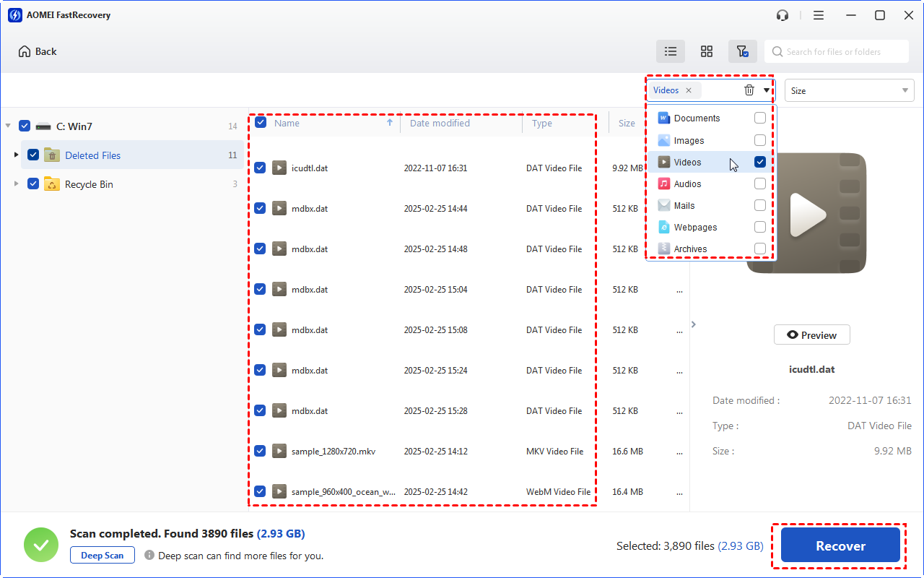
Task: Uncheck the sample_1280x720.mkv checkbox
Action: [260, 451]
